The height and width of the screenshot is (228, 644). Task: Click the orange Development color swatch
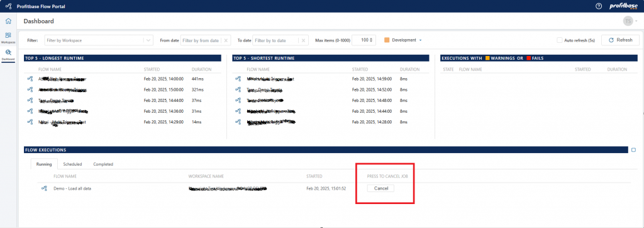click(x=387, y=40)
